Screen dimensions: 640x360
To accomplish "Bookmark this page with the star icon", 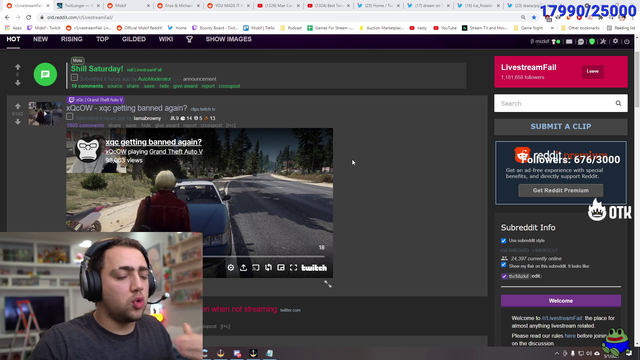I will pos(533,18).
